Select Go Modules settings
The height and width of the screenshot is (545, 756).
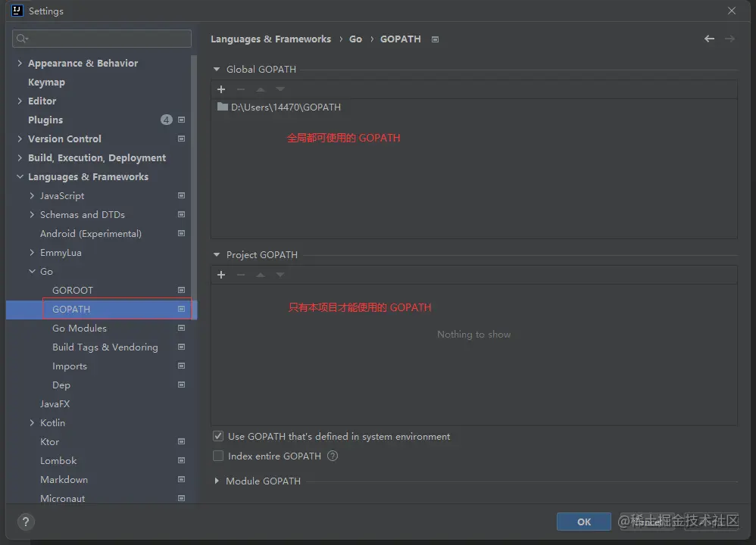(x=80, y=329)
